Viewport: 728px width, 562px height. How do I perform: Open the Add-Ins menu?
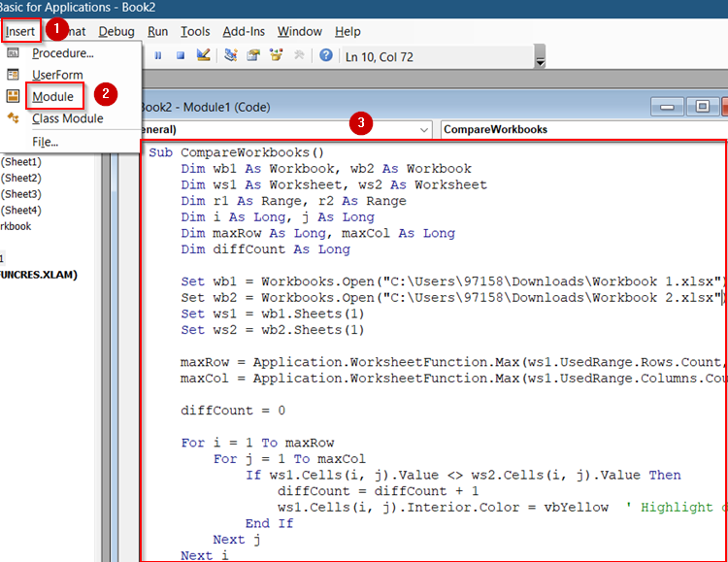[244, 32]
